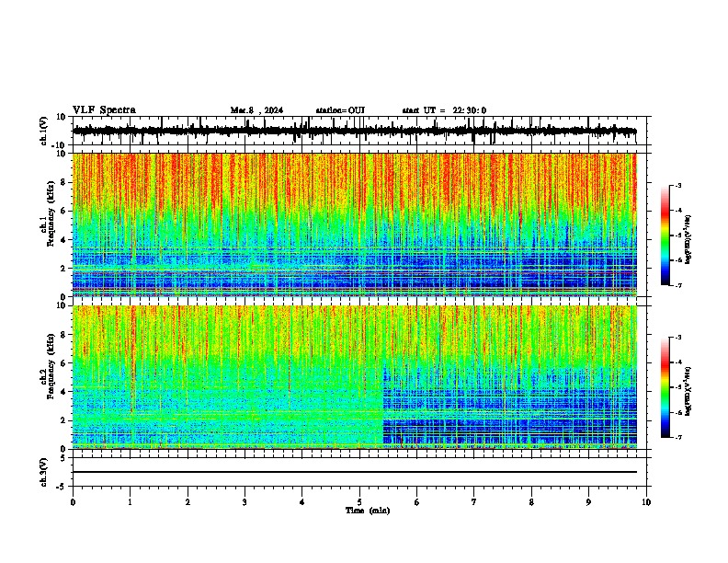Click the ch.1 colorbar label log(PSD)
Image resolution: width=728 pixels, height=563 pixels.
[x=688, y=239]
